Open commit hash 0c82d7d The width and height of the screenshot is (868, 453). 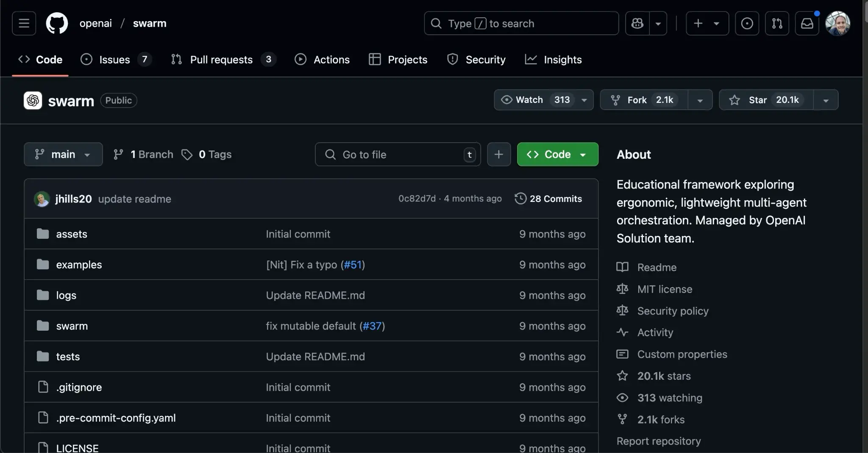[417, 199]
